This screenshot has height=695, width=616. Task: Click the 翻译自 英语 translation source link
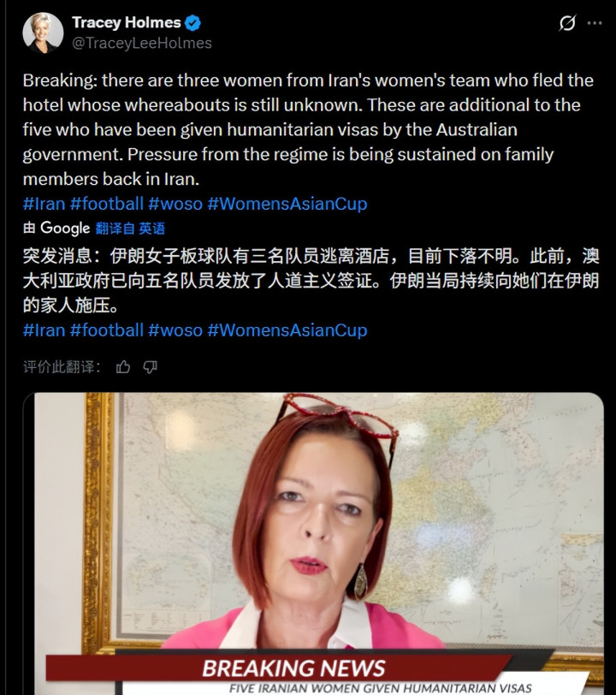[130, 229]
